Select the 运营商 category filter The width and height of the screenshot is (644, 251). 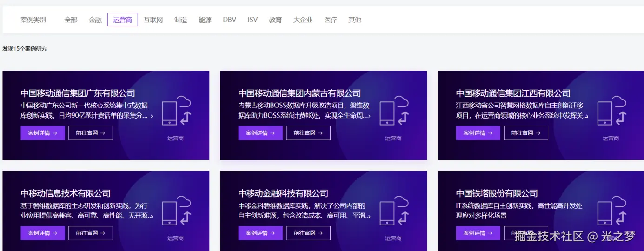(123, 20)
